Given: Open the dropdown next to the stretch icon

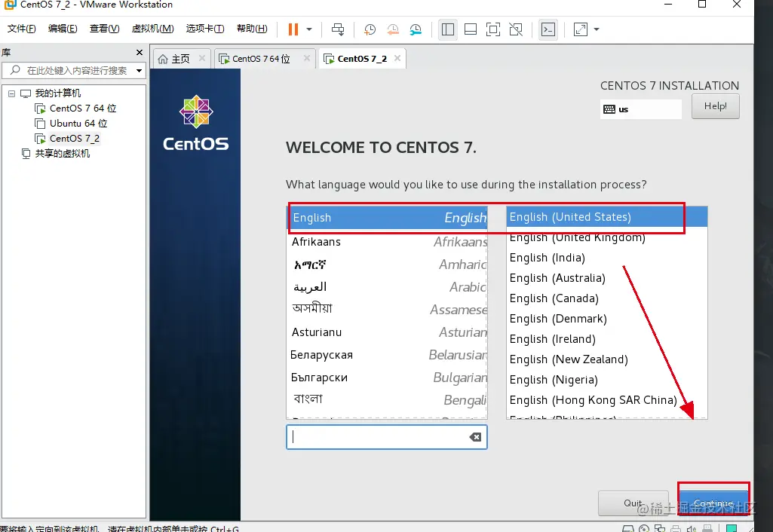Looking at the screenshot, I should (597, 29).
